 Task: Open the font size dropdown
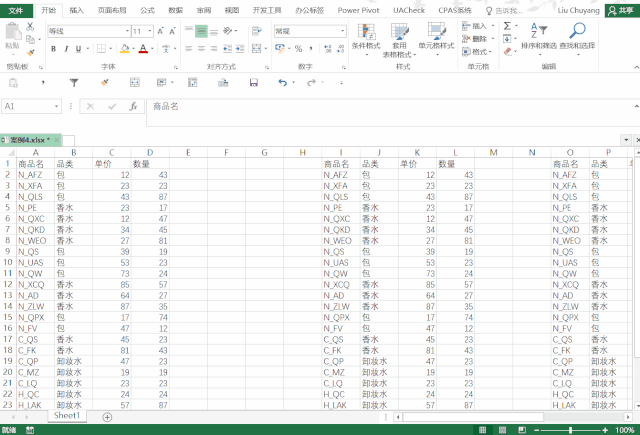click(150, 31)
